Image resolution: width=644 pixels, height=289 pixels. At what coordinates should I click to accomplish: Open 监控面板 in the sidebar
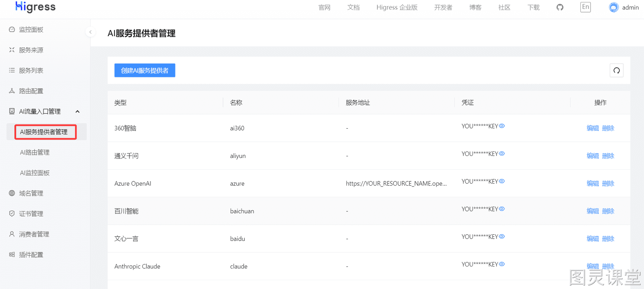tap(31, 30)
